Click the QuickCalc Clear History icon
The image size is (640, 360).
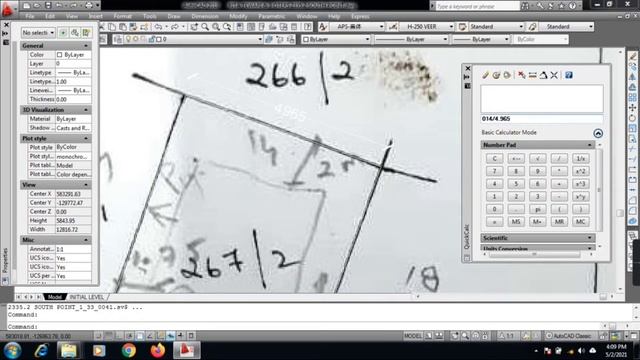pyautogui.click(x=496, y=75)
